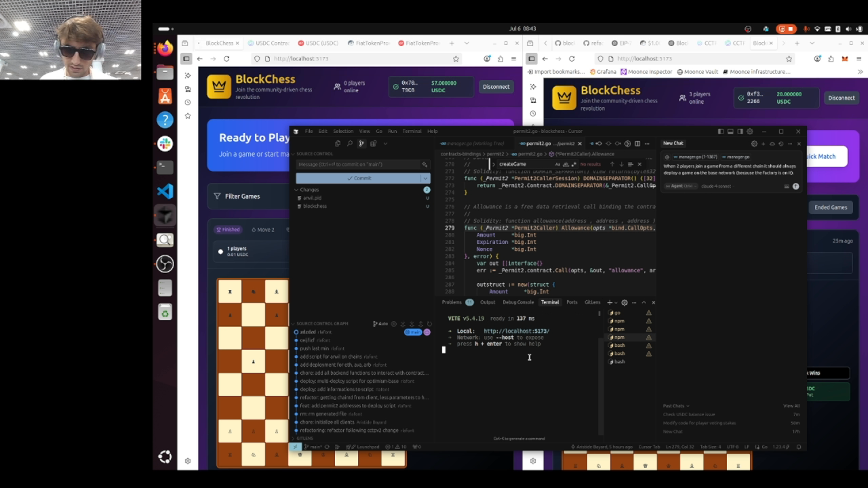This screenshot has width=868, height=488.
Task: Close the find widget in editor
Action: click(x=639, y=164)
